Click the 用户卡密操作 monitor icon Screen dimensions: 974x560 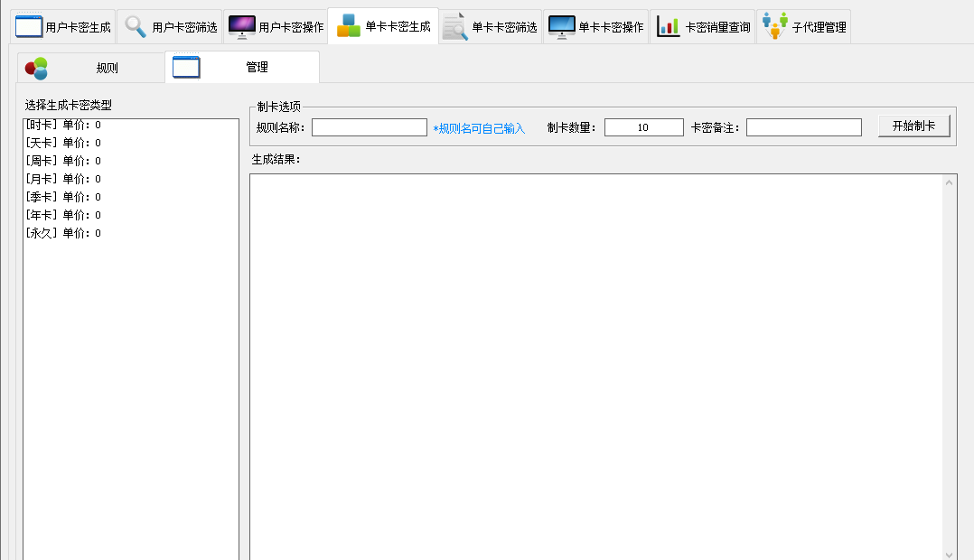[241, 26]
